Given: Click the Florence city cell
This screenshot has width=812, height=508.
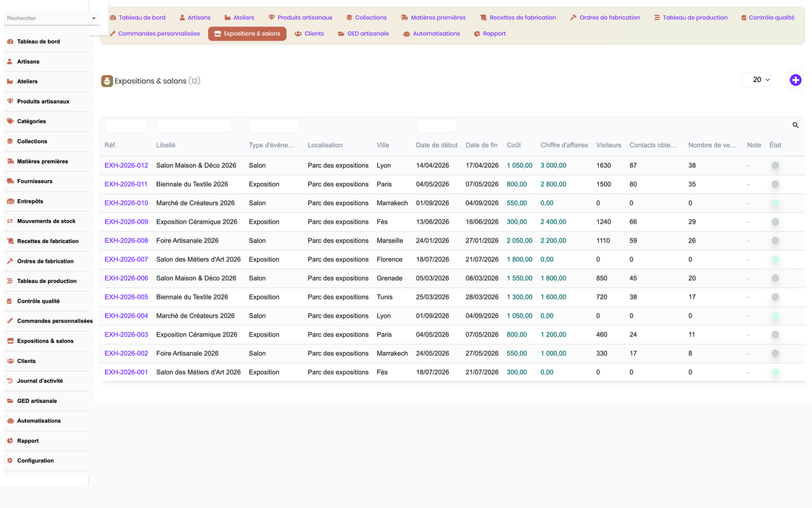Looking at the screenshot, I should (390, 259).
